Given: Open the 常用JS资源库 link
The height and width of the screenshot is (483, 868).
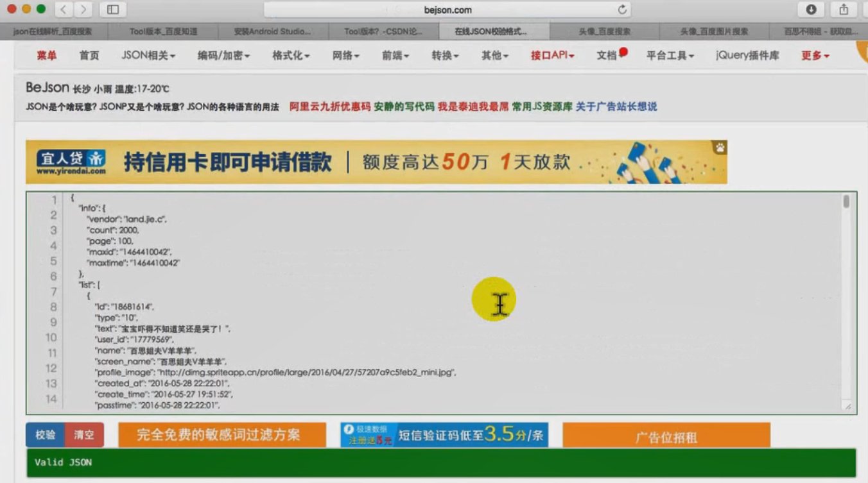Looking at the screenshot, I should pyautogui.click(x=542, y=107).
